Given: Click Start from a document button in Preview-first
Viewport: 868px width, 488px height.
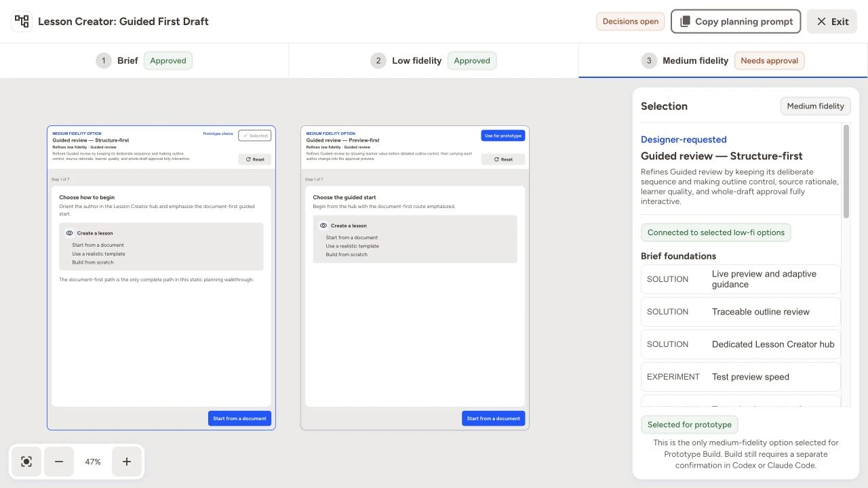Looking at the screenshot, I should [x=494, y=418].
